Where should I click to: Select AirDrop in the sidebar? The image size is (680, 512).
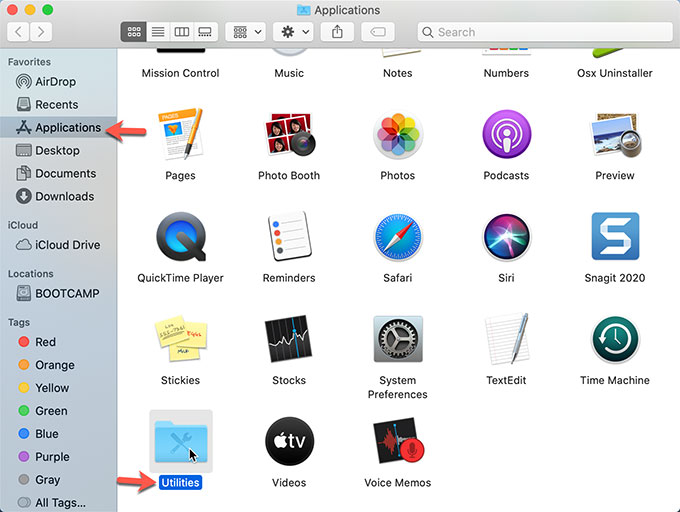click(58, 82)
